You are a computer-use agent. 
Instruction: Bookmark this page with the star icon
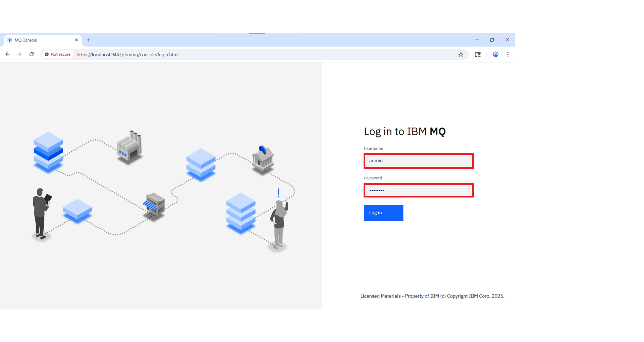(x=461, y=55)
